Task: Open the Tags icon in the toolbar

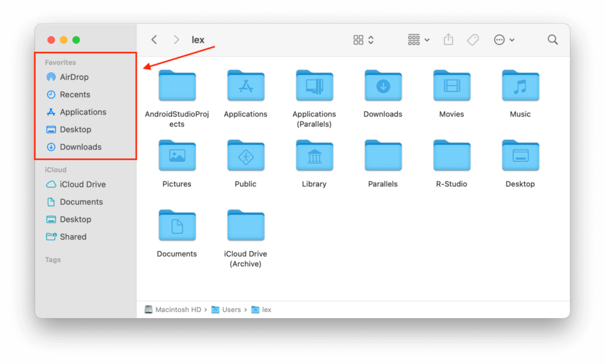Action: [x=473, y=39]
